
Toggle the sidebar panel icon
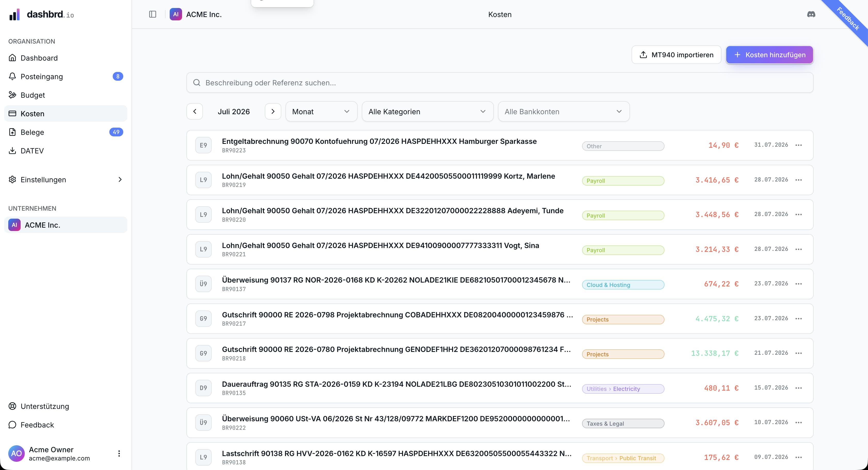[x=153, y=14]
